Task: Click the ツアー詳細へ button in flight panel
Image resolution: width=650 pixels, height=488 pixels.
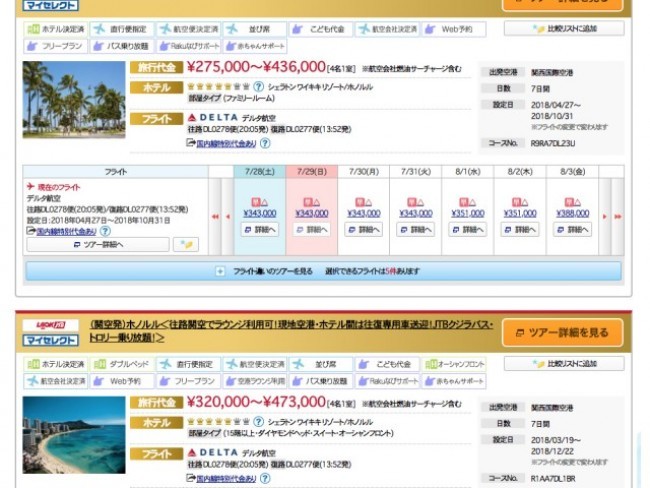Action: tap(98, 245)
